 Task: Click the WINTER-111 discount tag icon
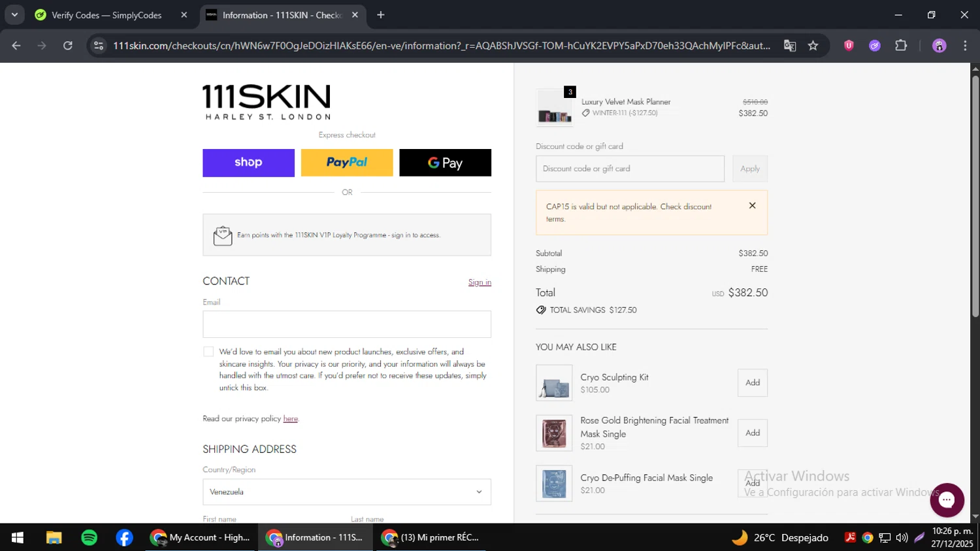[586, 113]
